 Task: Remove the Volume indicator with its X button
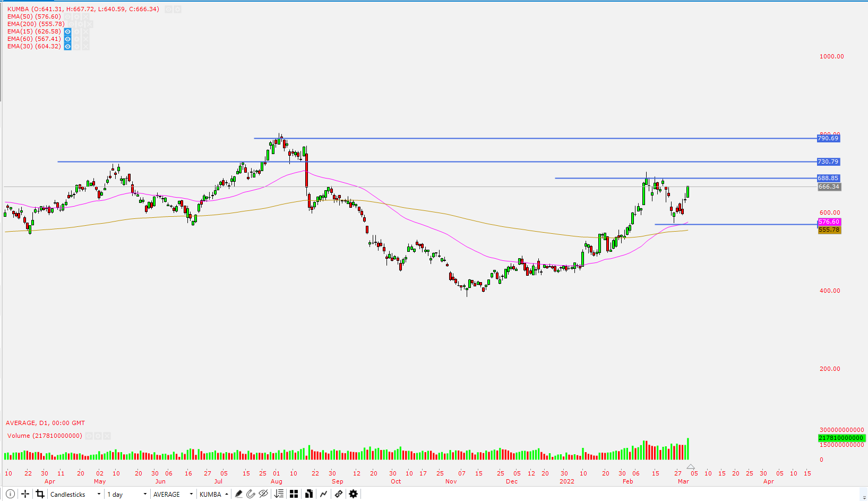click(107, 436)
